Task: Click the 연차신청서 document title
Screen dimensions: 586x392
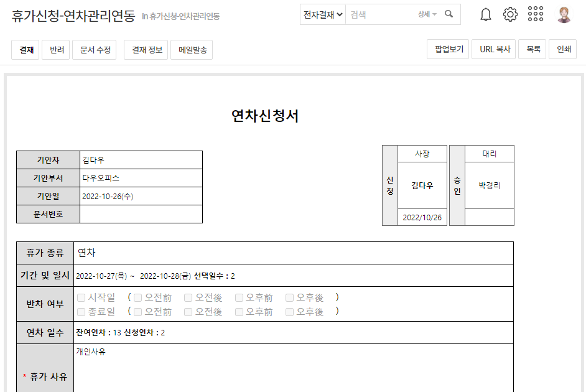Action: [264, 116]
